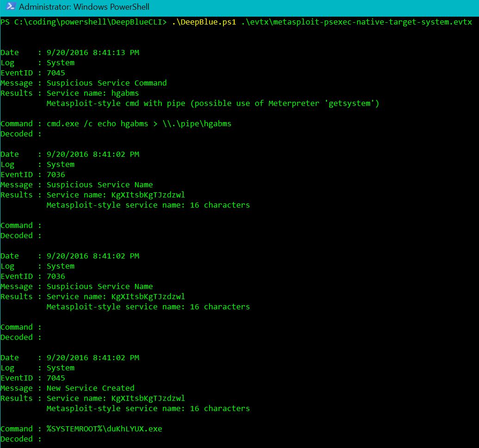This screenshot has height=448, width=479.
Task: Click the 'PS C:\coding\powershell\DeepBlueCLI>' prompt
Action: point(84,22)
